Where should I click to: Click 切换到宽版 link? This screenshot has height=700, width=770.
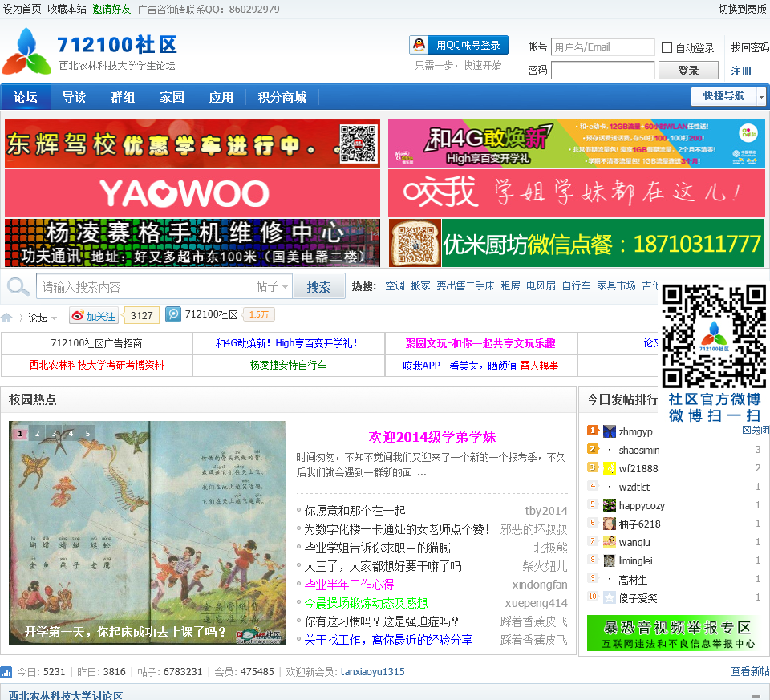pos(743,9)
